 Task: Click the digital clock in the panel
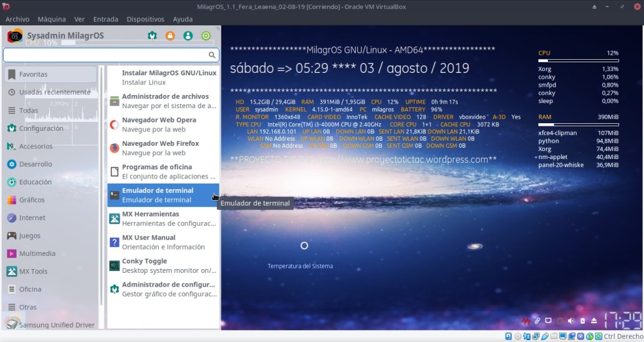[623, 321]
